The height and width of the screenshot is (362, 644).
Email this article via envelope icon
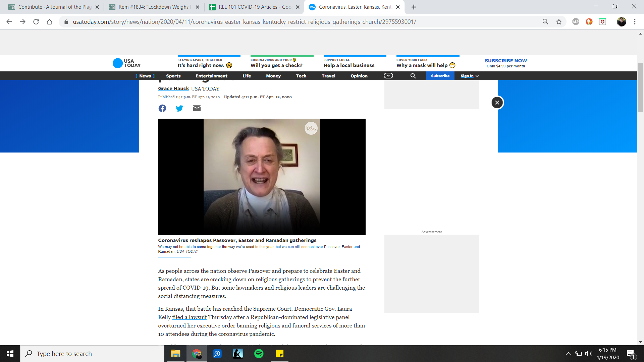197,108
